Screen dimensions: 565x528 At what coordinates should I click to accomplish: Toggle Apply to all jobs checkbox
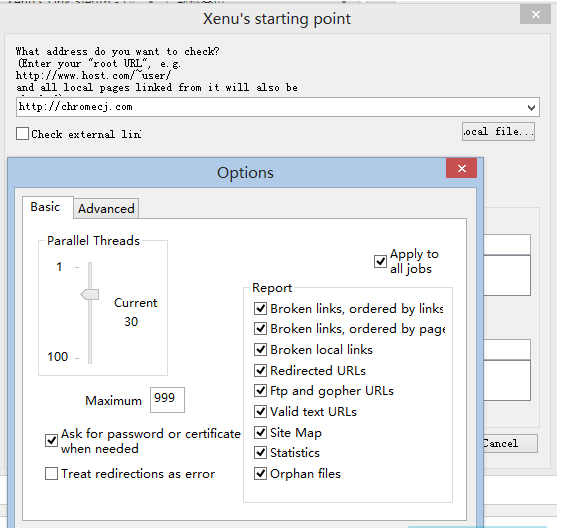tap(380, 261)
